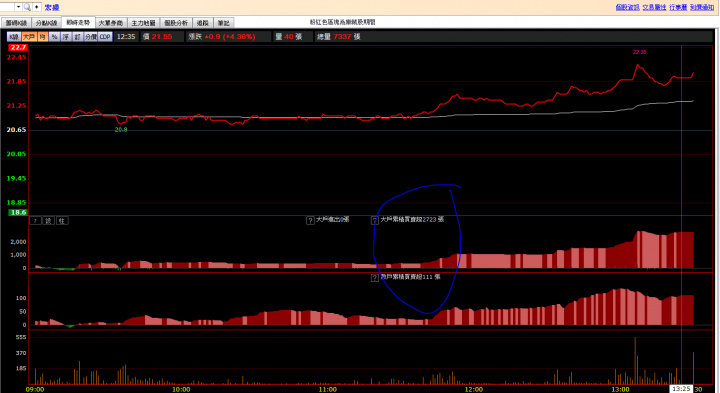Open the 個股資訊 link
Viewport: 720px width, 393px height.
click(x=627, y=7)
